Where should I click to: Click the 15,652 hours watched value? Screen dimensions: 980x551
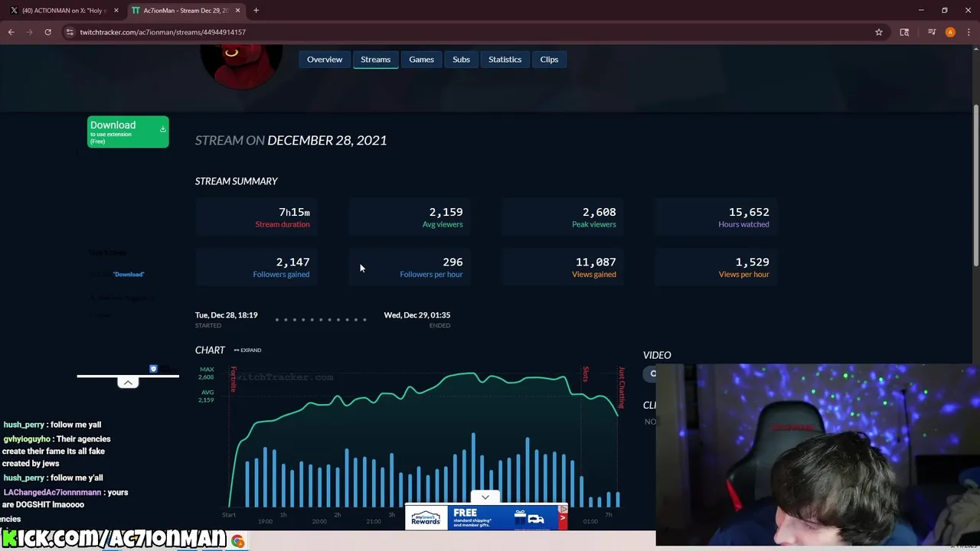click(x=749, y=212)
